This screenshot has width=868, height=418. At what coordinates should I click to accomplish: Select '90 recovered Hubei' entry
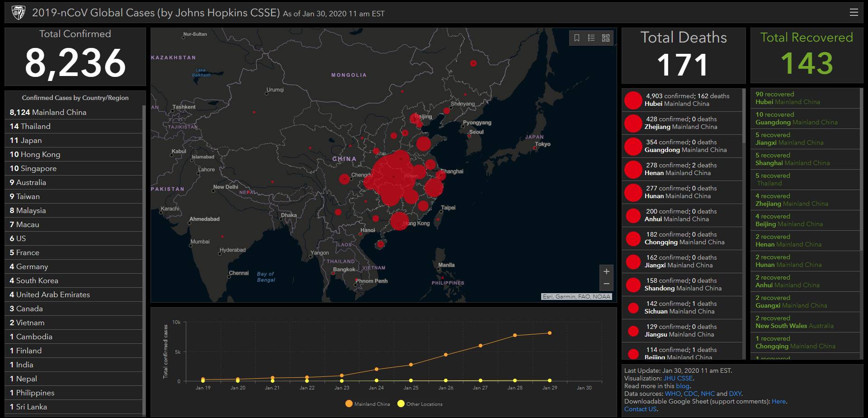tap(805, 98)
